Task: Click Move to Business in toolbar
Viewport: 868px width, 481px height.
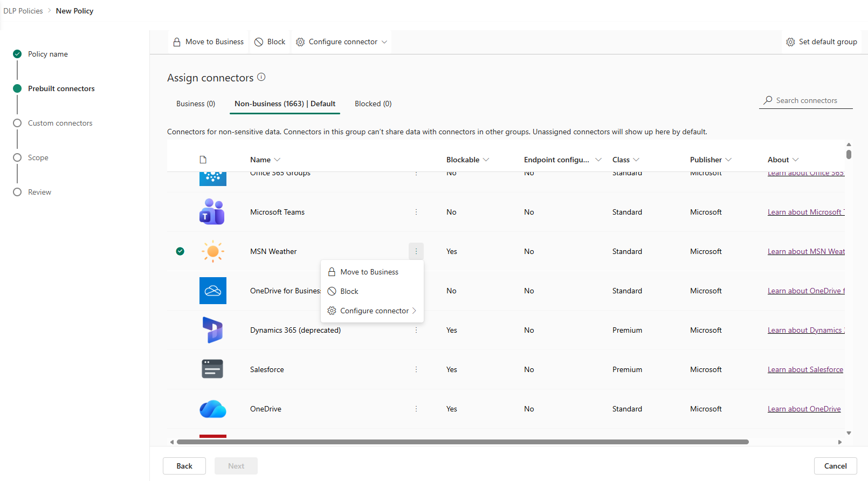Action: (208, 42)
